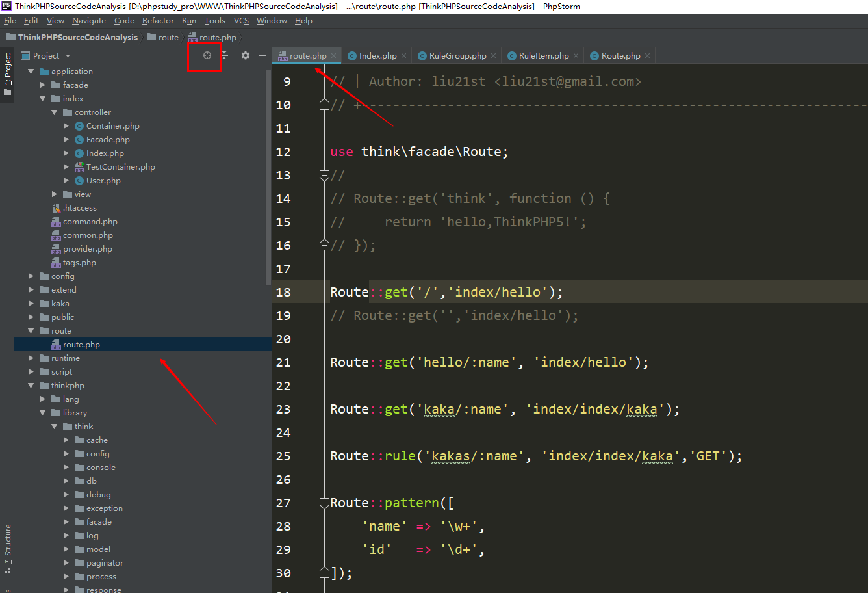Open Project panel settings gear
The width and height of the screenshot is (868, 593).
click(245, 56)
